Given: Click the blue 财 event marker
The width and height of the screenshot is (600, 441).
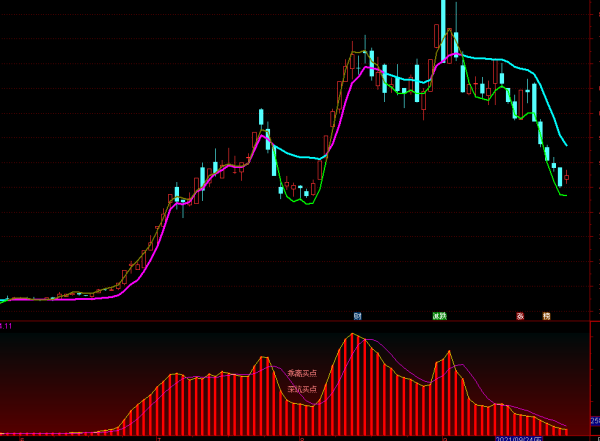Looking at the screenshot, I should pos(357,316).
